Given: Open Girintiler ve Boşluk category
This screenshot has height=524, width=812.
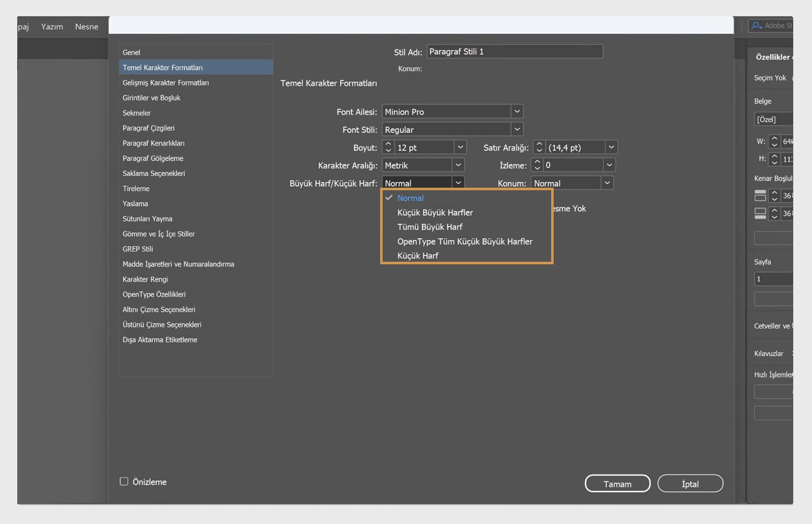Looking at the screenshot, I should pyautogui.click(x=196, y=98).
